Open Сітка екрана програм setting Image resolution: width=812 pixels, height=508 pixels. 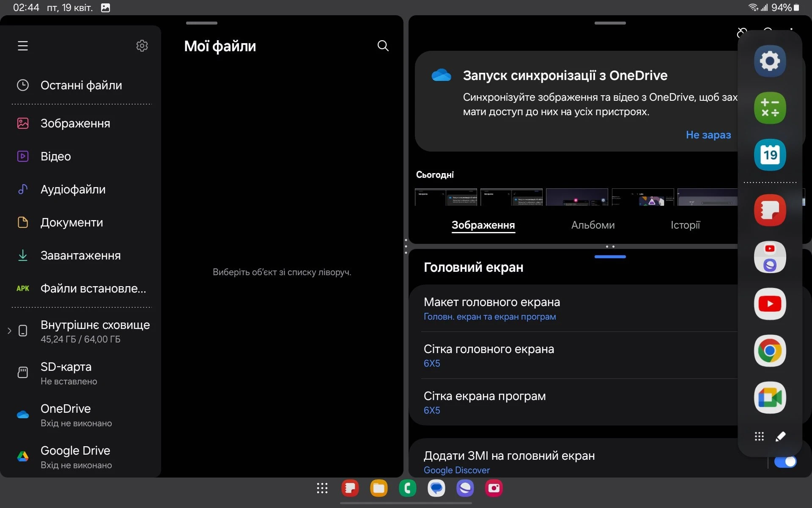[573, 402]
